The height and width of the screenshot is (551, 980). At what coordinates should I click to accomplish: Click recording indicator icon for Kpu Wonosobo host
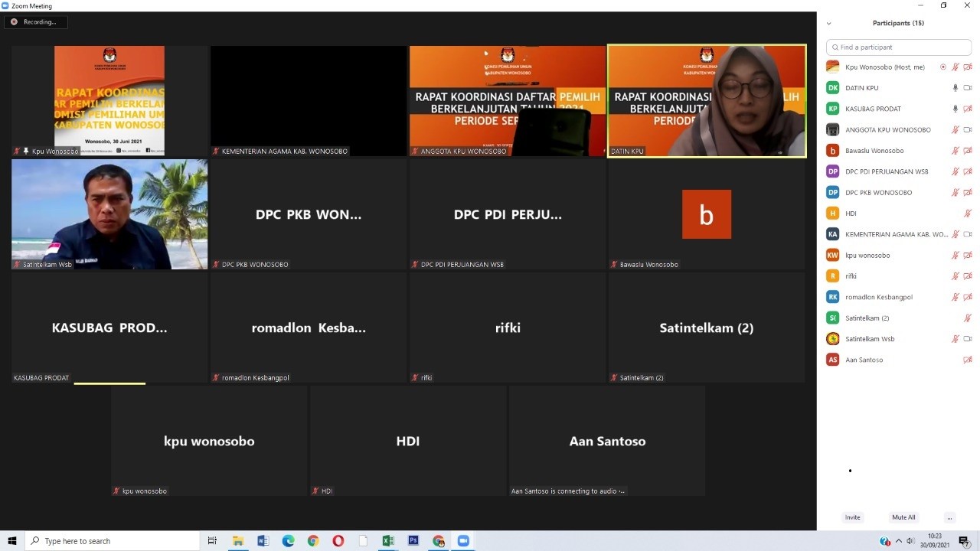942,67
